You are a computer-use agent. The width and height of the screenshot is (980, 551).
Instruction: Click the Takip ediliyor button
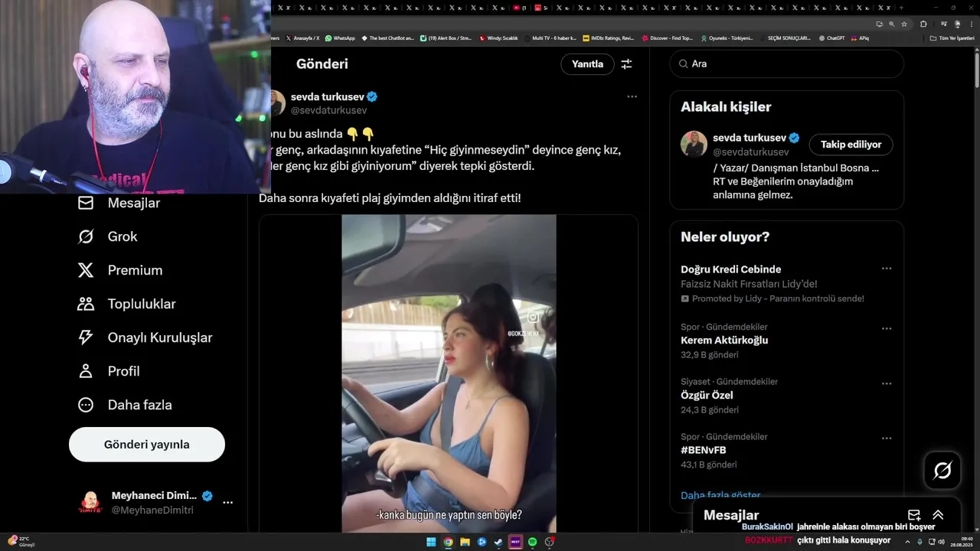click(x=851, y=145)
